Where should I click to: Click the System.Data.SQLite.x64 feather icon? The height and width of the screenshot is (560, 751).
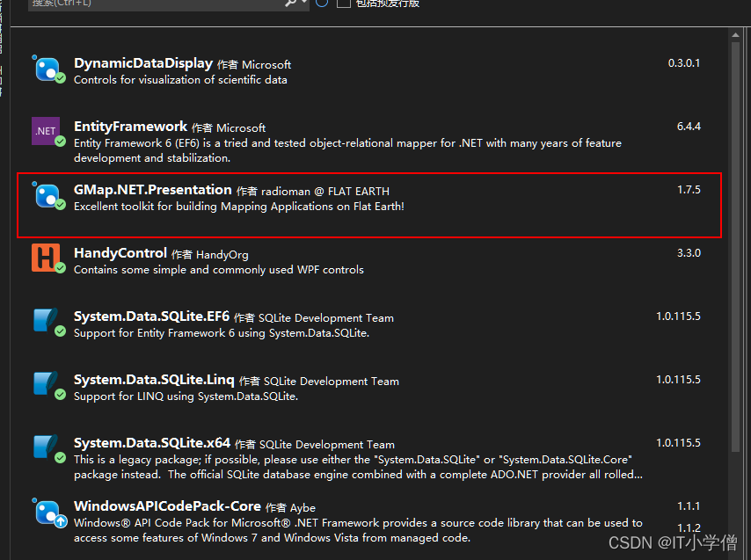pos(47,448)
